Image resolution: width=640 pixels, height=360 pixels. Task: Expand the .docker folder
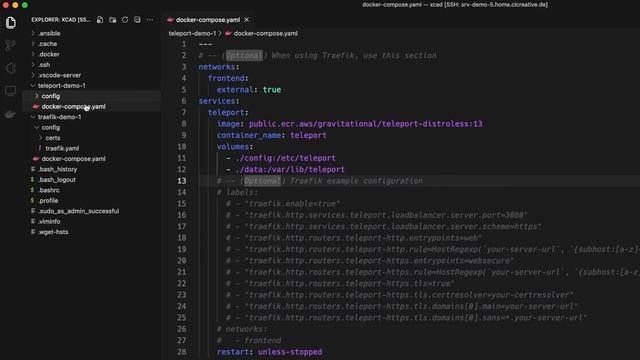[x=49, y=54]
